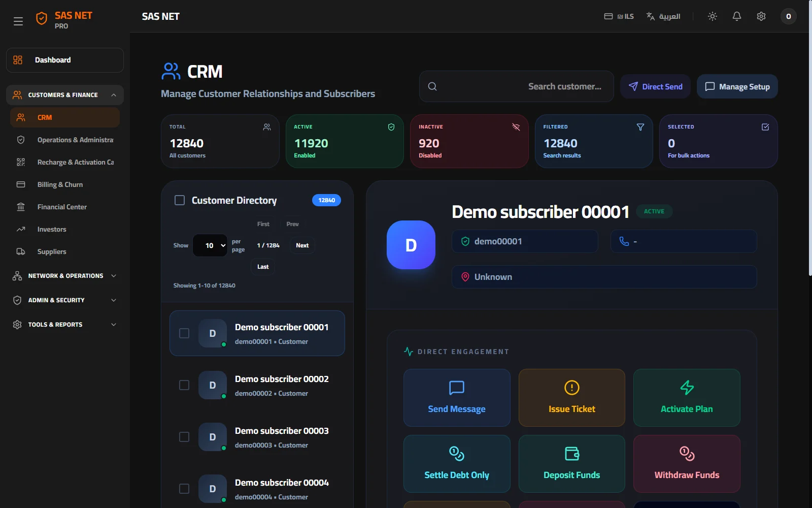Click the Direct Send button
The image size is (812, 508).
pyautogui.click(x=655, y=86)
